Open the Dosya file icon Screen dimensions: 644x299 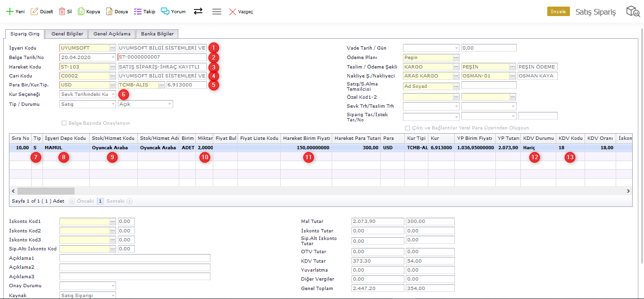109,11
